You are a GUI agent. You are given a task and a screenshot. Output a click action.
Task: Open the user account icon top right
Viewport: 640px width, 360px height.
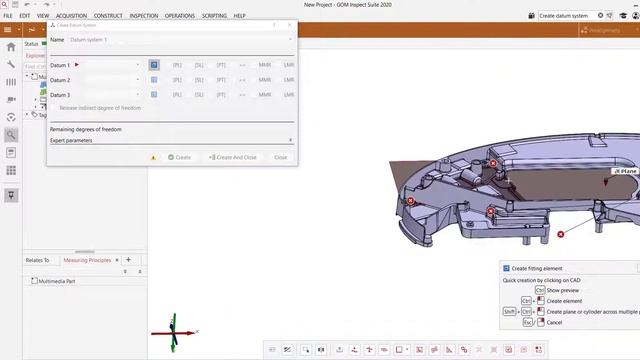[636, 16]
